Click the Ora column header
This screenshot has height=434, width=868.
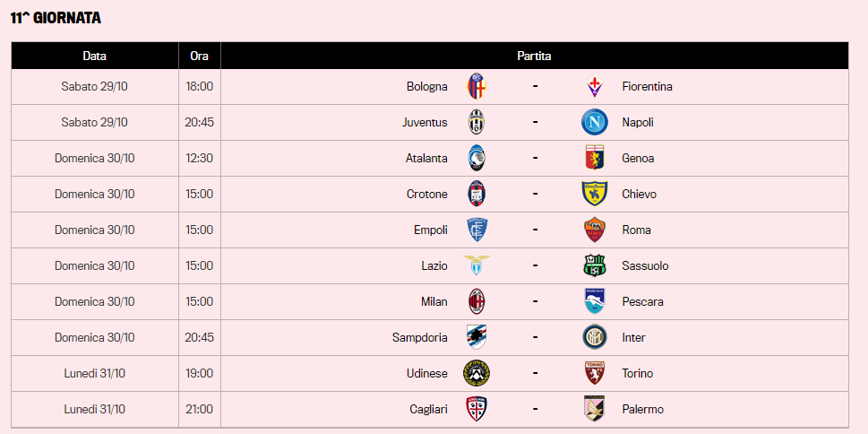click(x=199, y=56)
